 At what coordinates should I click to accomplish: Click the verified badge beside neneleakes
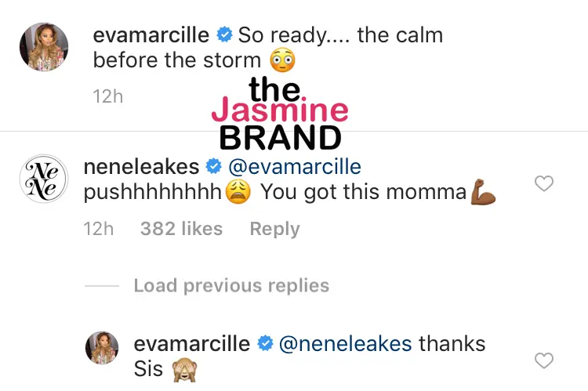[x=212, y=166]
